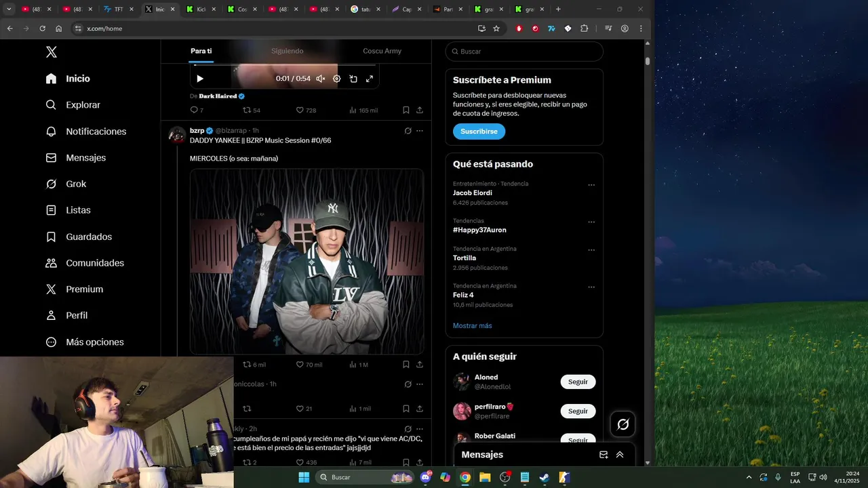The image size is (868, 488).
Task: Open a new Chrome tab
Action: tap(558, 9)
